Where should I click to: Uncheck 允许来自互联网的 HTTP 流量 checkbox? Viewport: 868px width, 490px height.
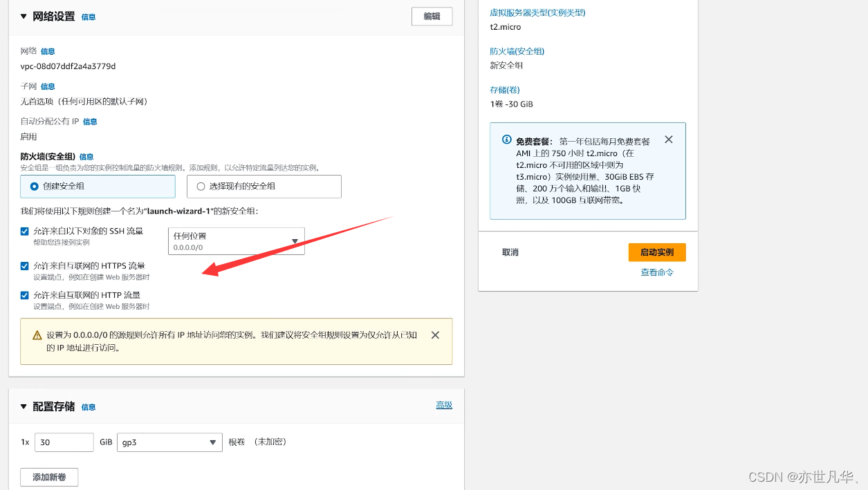tap(25, 295)
